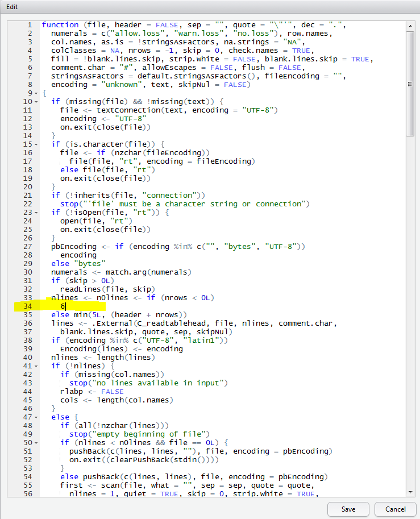Screen dimensions: 420x519
Task: Collapse the code fold at line 23
Action: click(x=36, y=213)
